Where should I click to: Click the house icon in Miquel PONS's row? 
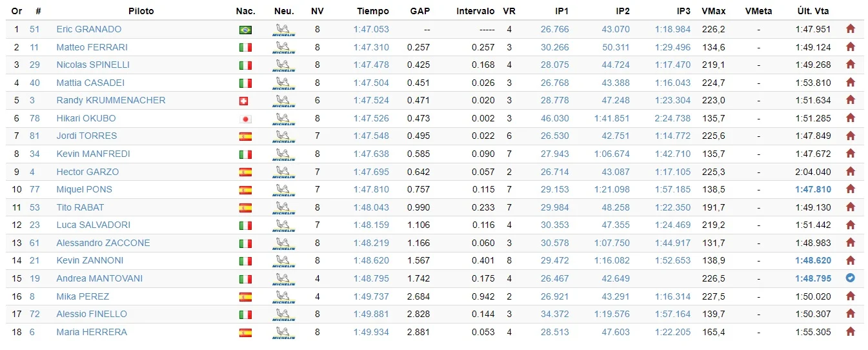point(850,189)
